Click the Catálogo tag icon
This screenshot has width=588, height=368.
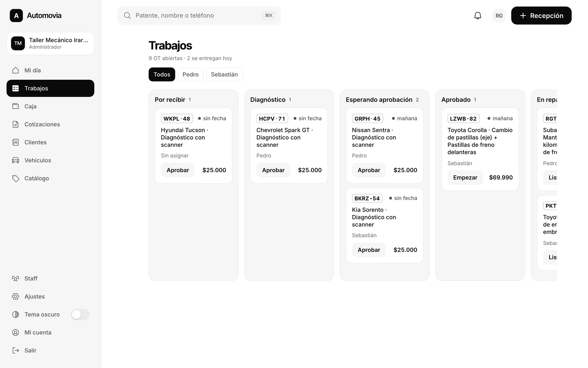click(16, 178)
